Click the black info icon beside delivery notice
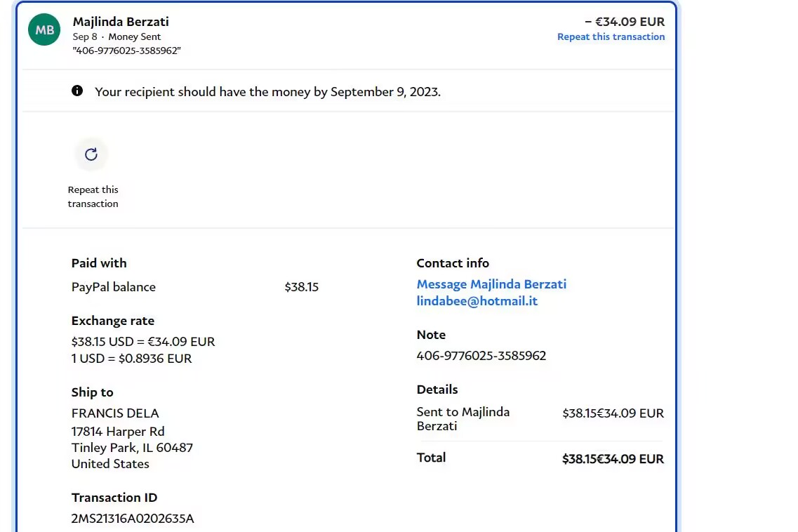 77,91
